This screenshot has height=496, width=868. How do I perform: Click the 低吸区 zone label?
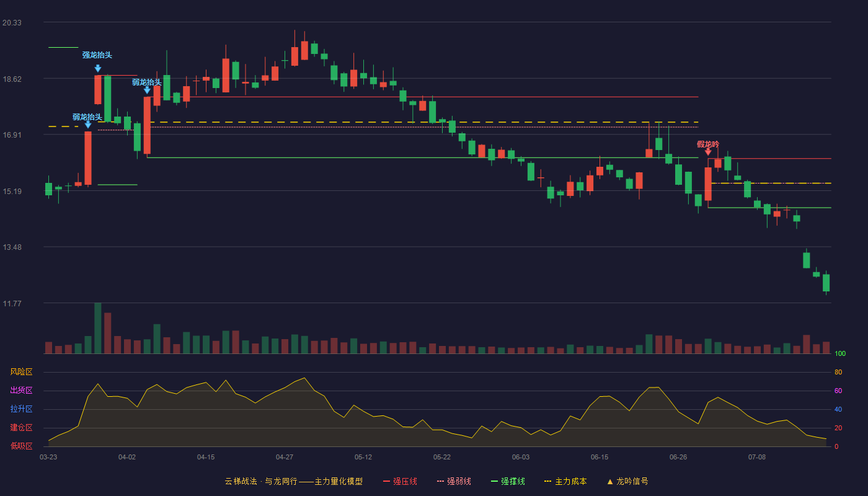[21, 446]
